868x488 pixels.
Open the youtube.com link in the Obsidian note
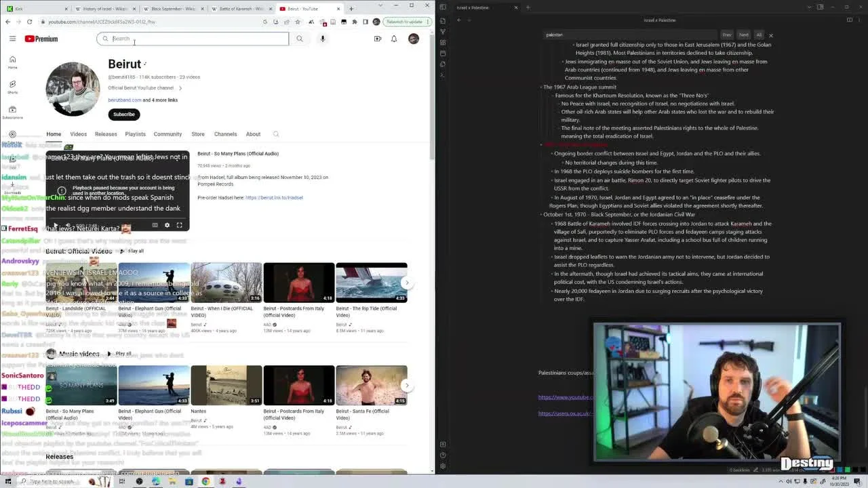[x=566, y=397]
